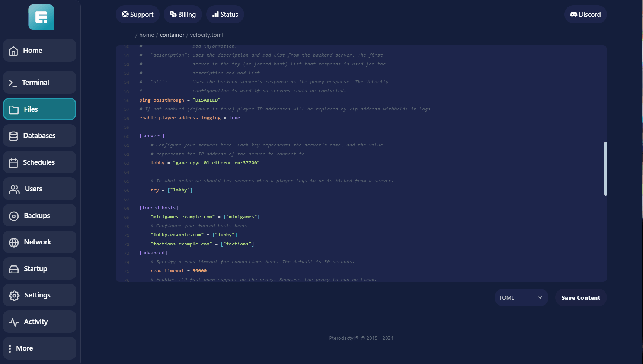643x364 pixels.
Task: Open the Terminal console page
Action: [x=39, y=83]
